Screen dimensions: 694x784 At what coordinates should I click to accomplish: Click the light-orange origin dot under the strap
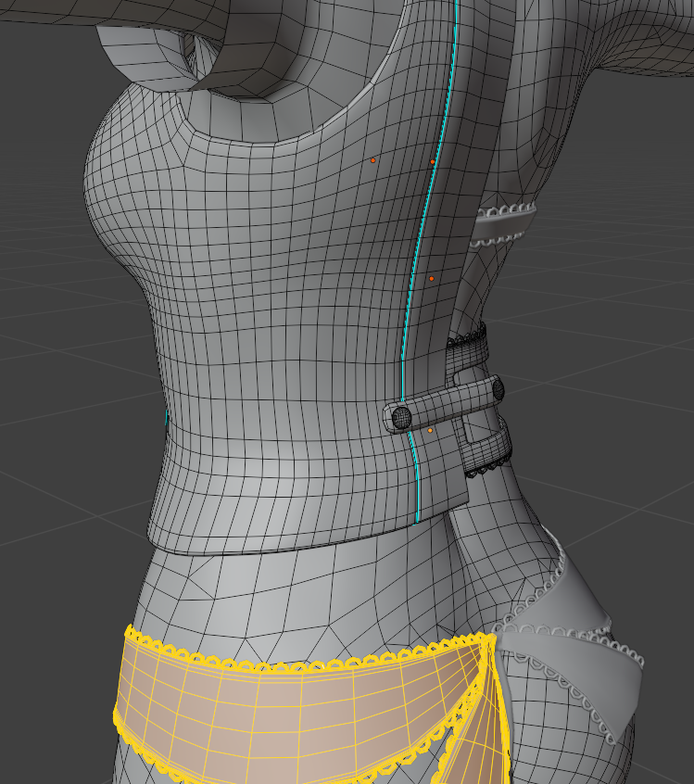(430, 431)
